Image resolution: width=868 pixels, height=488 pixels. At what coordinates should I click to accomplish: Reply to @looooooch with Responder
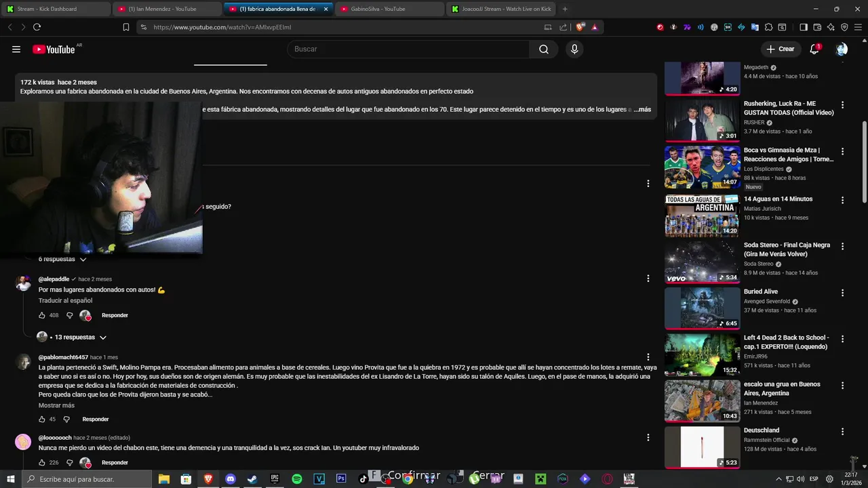(115, 462)
